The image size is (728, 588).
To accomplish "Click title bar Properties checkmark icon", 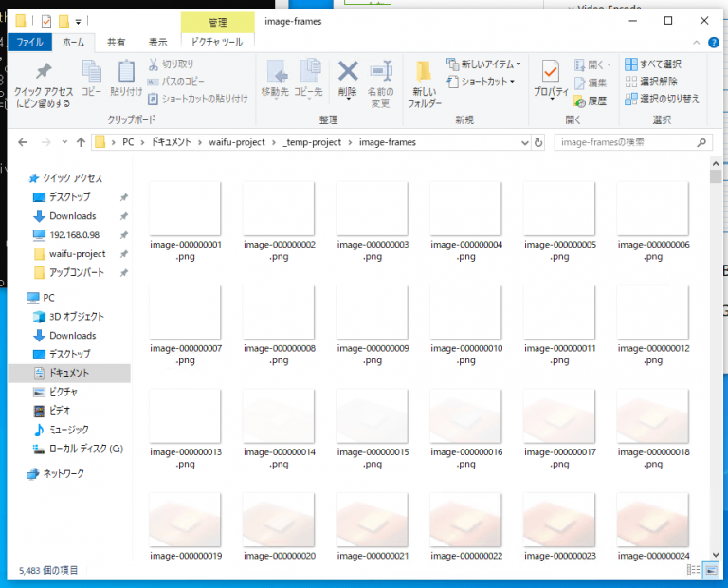I will pos(45,21).
